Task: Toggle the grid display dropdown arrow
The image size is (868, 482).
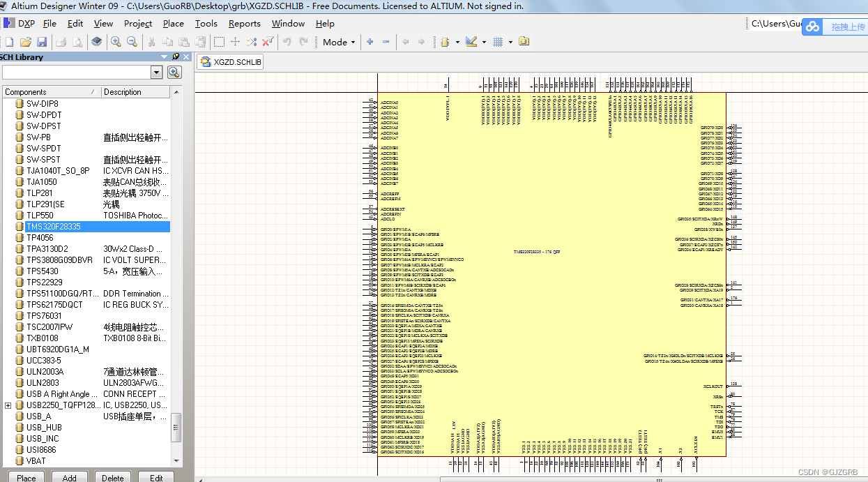Action: (x=510, y=42)
